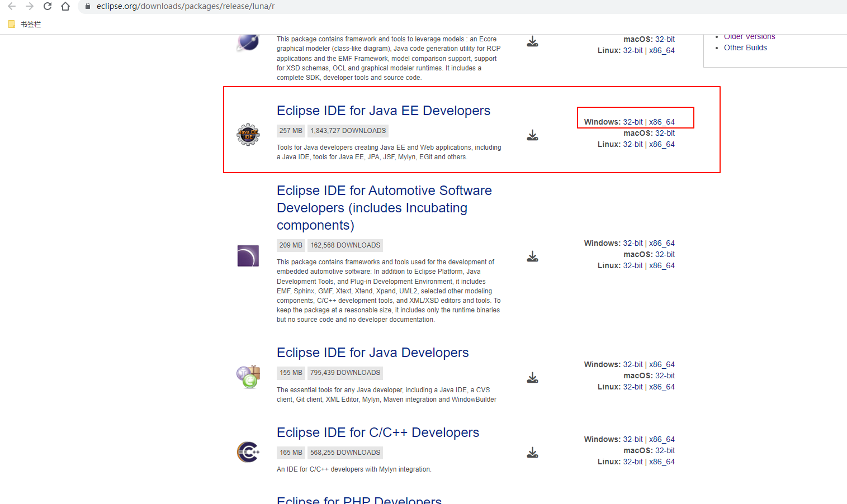The height and width of the screenshot is (504, 847).
Task: Download Java EE Windows 32-bit
Action: point(633,122)
